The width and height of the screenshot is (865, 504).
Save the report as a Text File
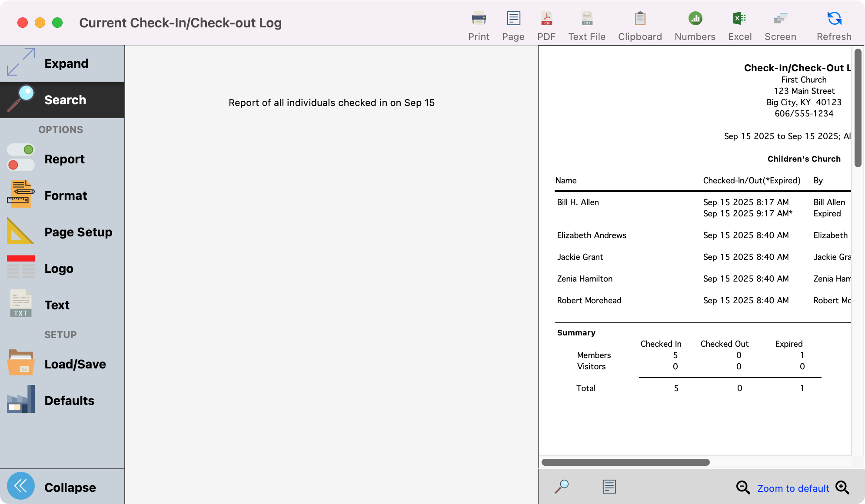point(586,24)
